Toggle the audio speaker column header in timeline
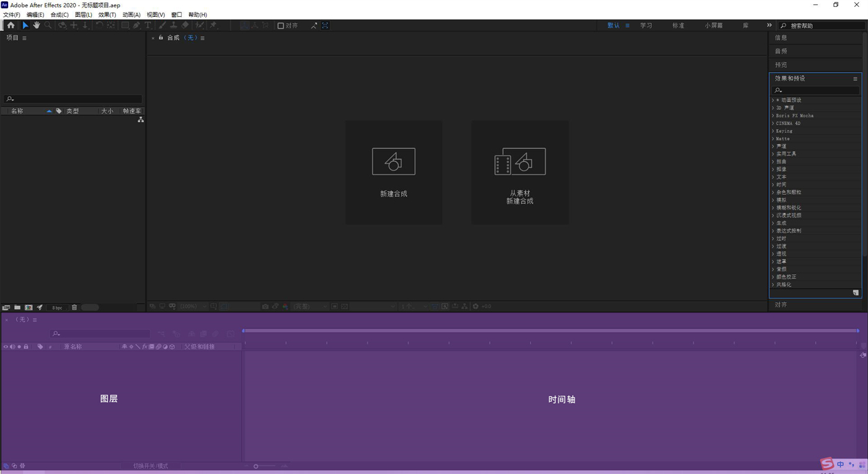Screen dimensions: 868x474 tap(12, 347)
